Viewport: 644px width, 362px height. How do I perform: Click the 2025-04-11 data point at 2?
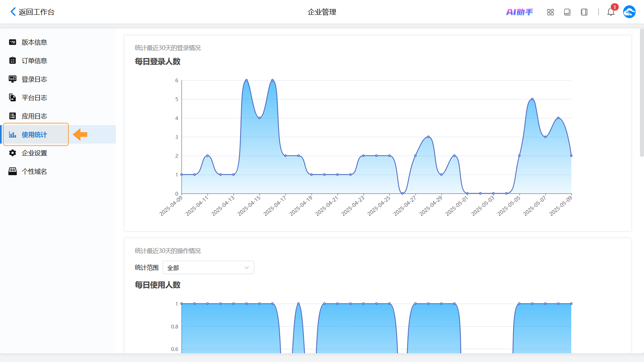point(207,156)
